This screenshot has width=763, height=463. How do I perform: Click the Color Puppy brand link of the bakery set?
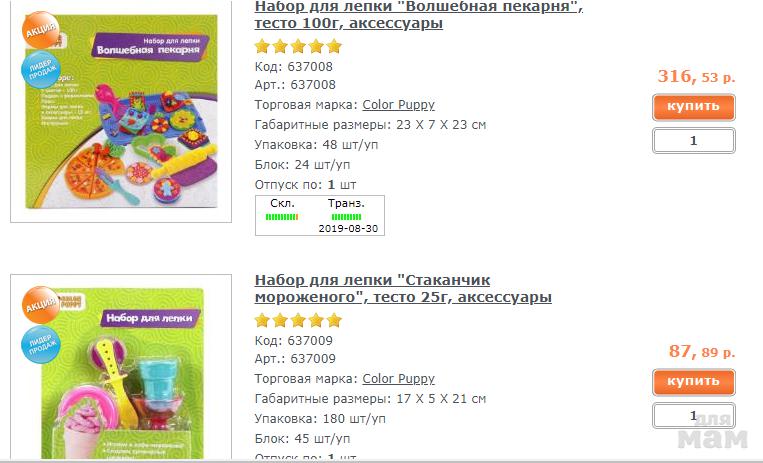tap(399, 105)
